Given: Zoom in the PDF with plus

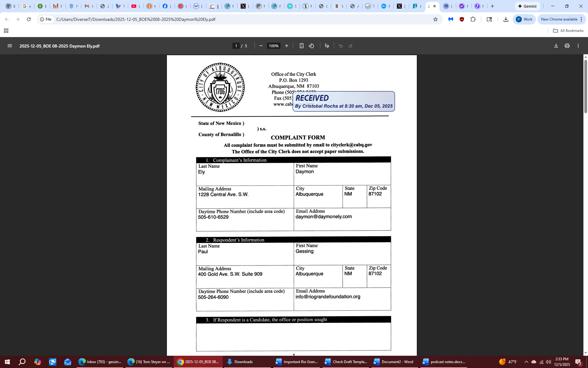Looking at the screenshot, I should tap(287, 46).
